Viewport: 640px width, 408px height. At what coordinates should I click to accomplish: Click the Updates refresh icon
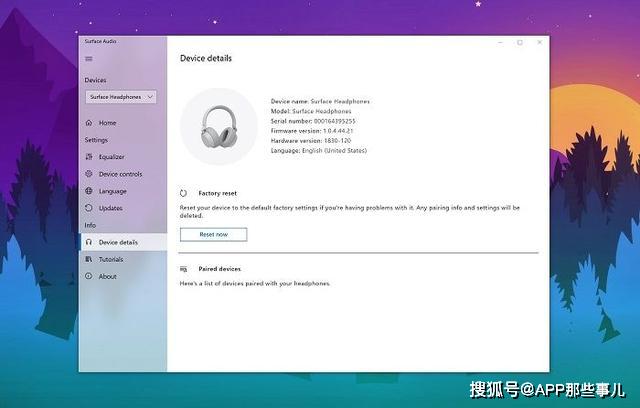click(x=89, y=208)
